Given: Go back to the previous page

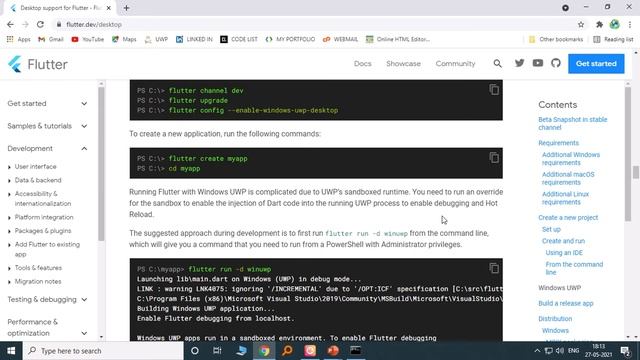Looking at the screenshot, I should click(x=10, y=24).
